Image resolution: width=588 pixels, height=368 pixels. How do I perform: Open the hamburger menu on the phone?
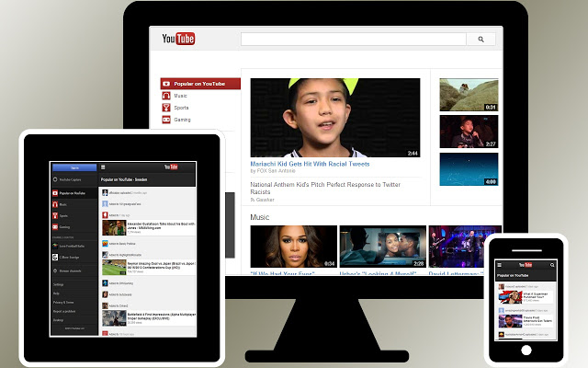click(500, 264)
